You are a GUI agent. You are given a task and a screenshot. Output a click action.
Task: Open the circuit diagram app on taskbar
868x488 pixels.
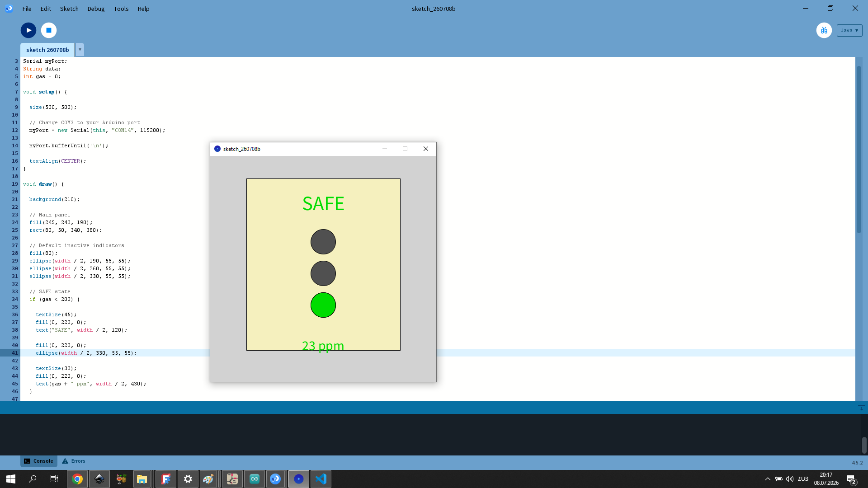pos(232,479)
